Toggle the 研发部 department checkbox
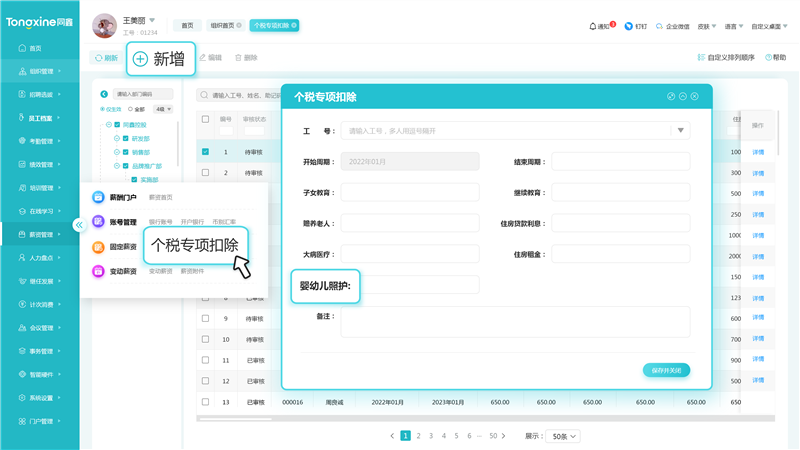The height and width of the screenshot is (450, 800). (x=125, y=138)
